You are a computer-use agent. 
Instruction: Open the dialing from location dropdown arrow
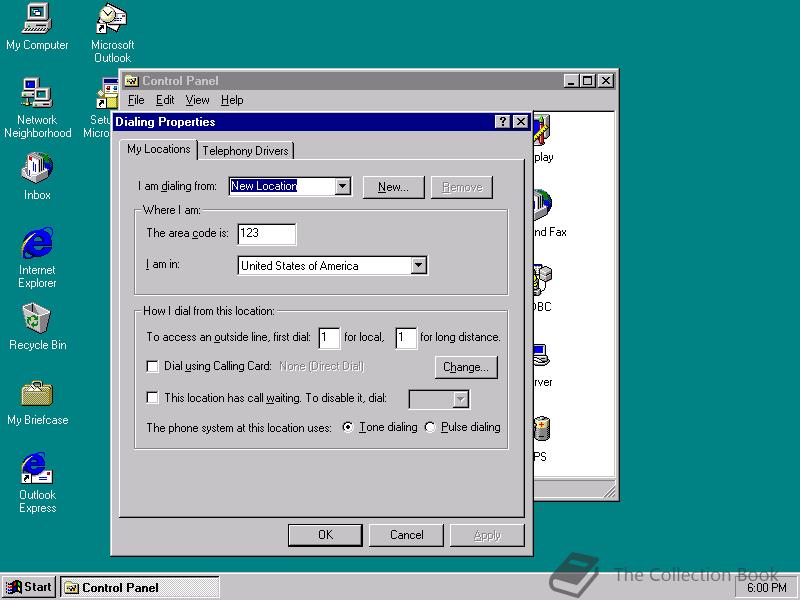click(x=343, y=186)
